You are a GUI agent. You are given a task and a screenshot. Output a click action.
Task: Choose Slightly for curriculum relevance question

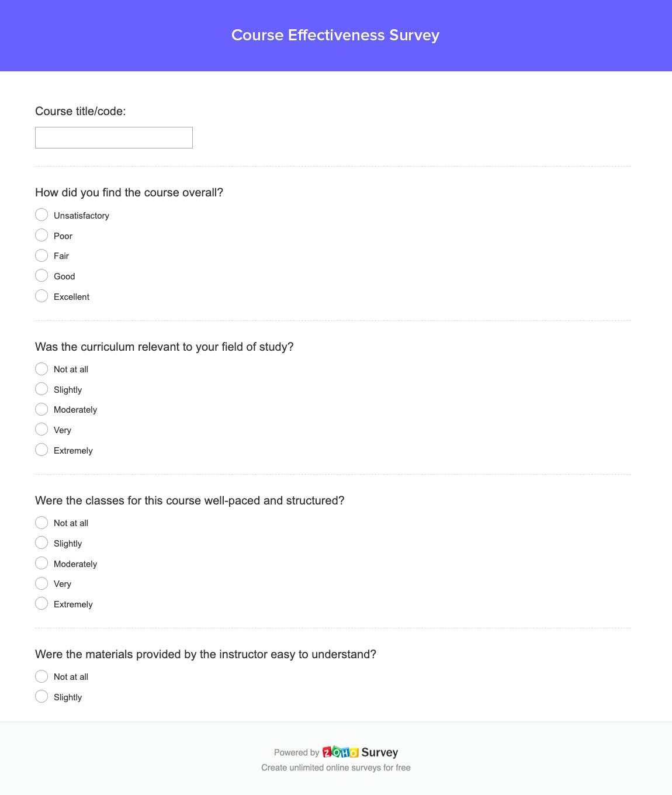coord(41,389)
